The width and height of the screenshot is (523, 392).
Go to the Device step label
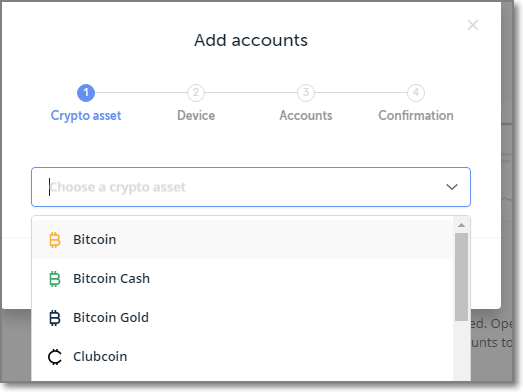point(196,115)
